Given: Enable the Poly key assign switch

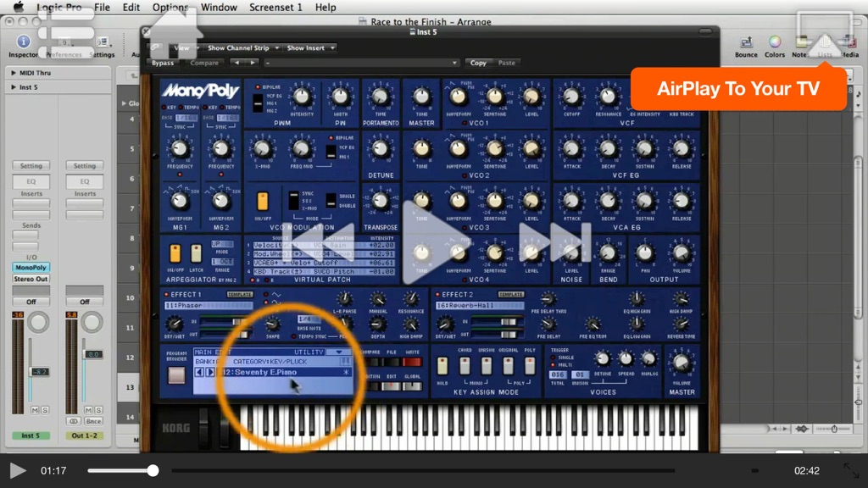Looking at the screenshot, I should click(x=530, y=366).
